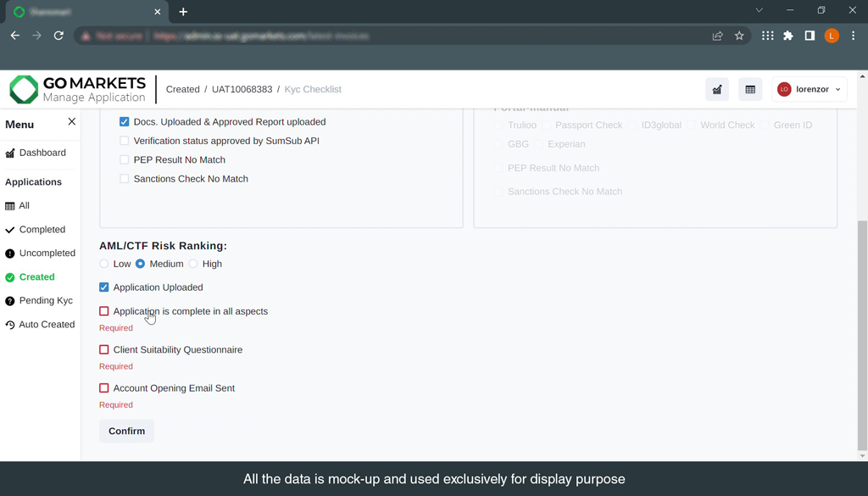Check the disabled ID3global checkbox
The image size is (868, 496).
[x=632, y=125]
